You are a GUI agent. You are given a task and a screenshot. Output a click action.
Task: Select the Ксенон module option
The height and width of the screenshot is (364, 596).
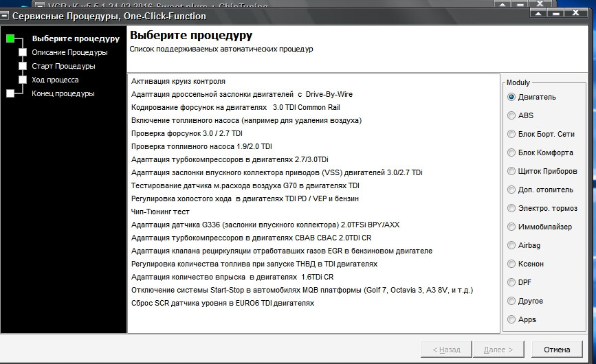tap(511, 264)
